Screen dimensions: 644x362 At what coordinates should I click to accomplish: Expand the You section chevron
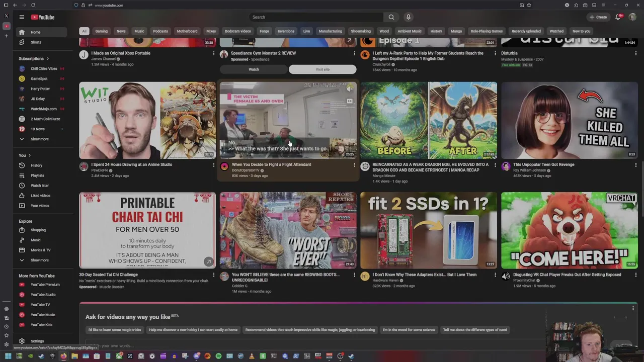point(30,155)
